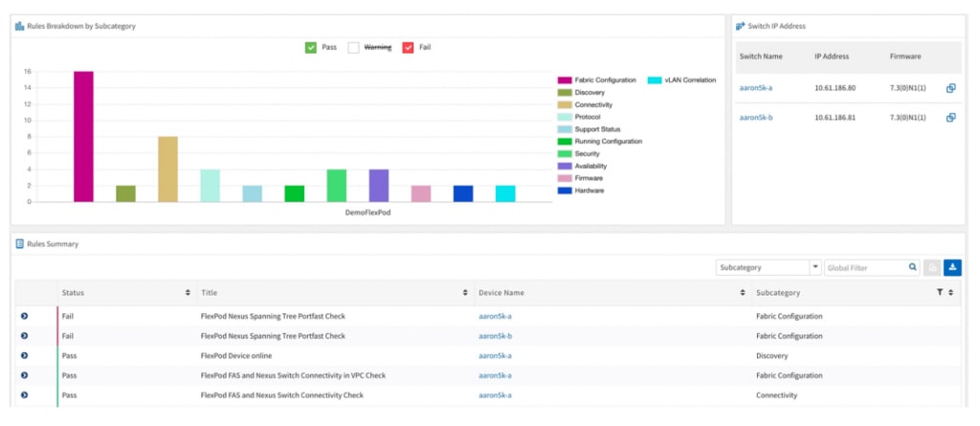
Task: Sort table by Device Name column arrows
Action: tap(743, 293)
